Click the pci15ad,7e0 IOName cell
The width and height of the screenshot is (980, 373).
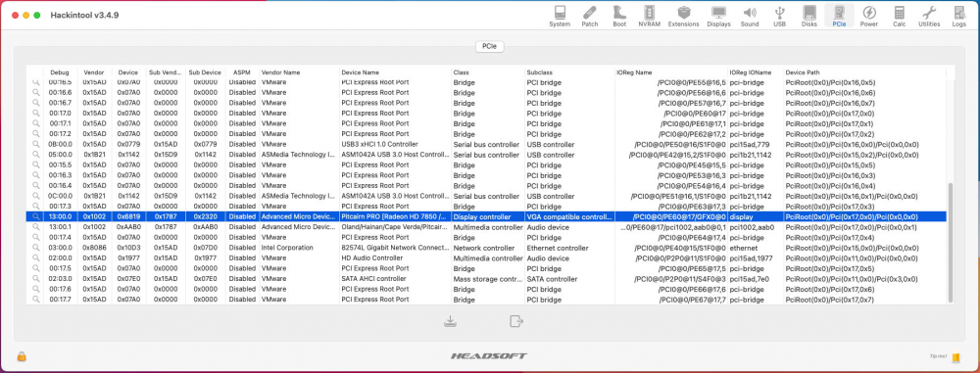(x=755, y=279)
